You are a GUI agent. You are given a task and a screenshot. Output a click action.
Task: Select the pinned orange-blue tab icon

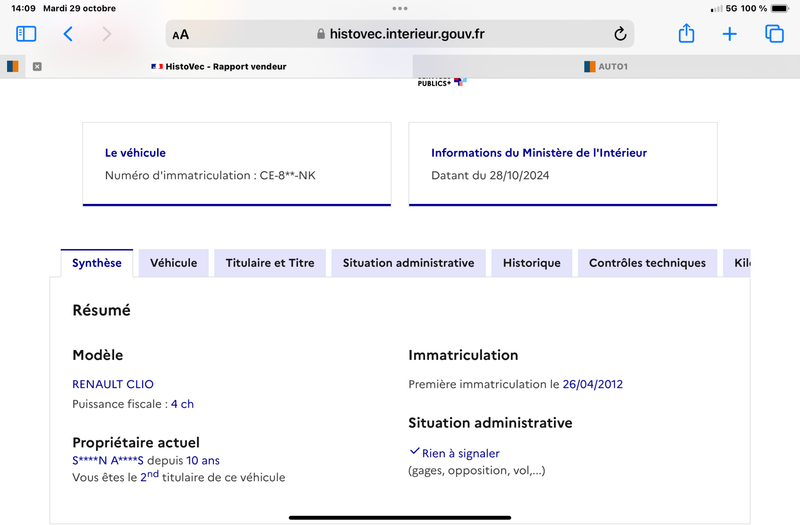tap(13, 66)
